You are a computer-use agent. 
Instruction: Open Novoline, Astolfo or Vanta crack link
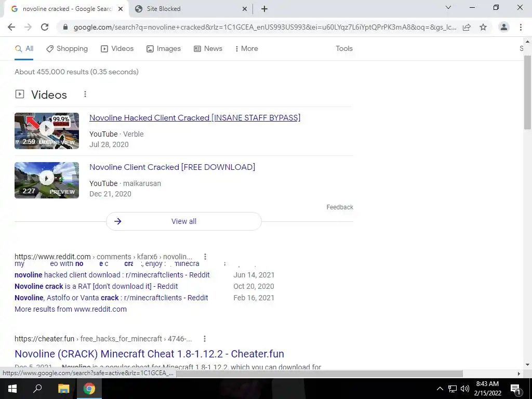[111, 298]
